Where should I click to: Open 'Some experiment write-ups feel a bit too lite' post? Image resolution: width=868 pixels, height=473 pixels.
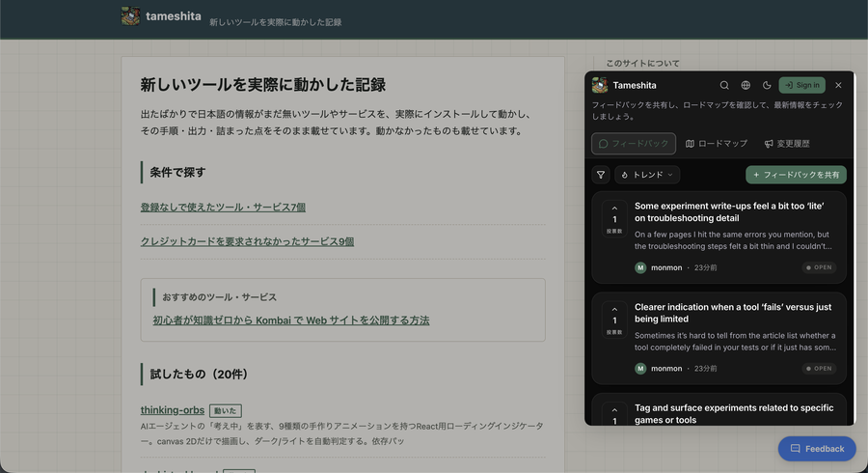[729, 212]
